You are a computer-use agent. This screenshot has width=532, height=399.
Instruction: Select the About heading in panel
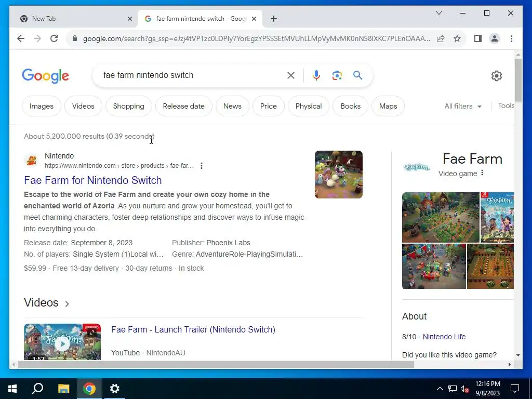pyautogui.click(x=414, y=316)
